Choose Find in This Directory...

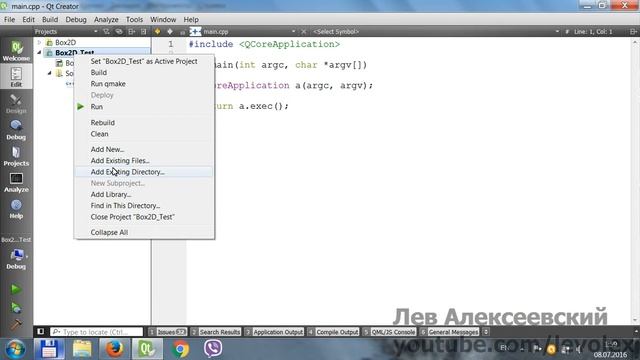(144, 206)
